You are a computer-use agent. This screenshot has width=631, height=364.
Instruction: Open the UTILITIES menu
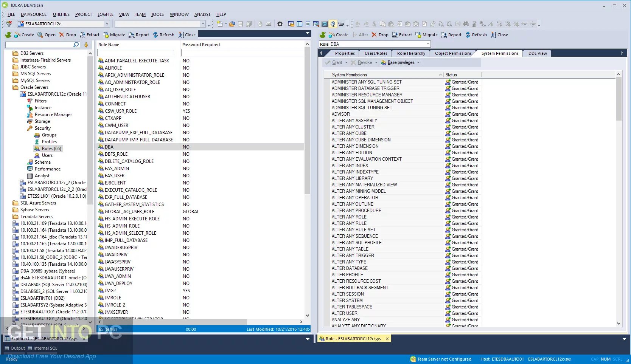click(61, 14)
